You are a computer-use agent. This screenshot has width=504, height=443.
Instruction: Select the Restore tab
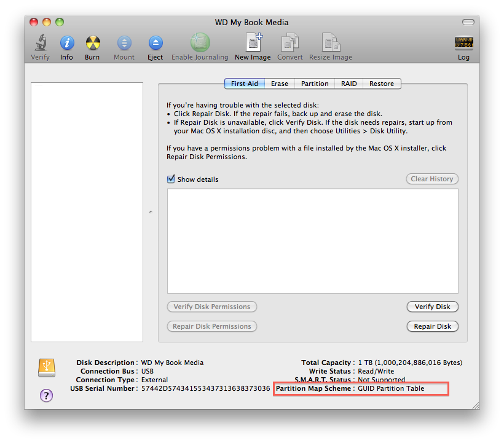[x=382, y=84]
